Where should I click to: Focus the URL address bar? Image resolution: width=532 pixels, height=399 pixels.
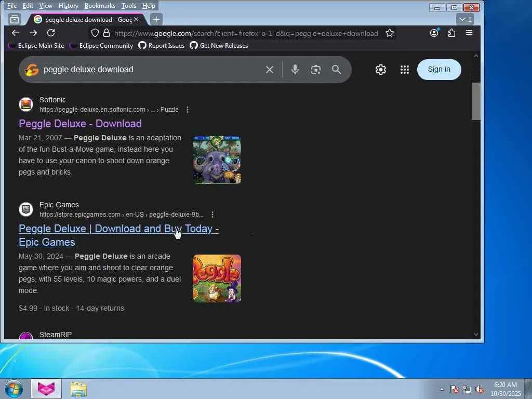246,33
